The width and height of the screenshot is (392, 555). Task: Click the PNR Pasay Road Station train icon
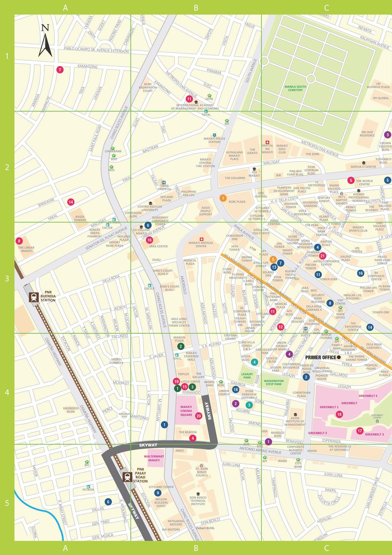tap(127, 477)
